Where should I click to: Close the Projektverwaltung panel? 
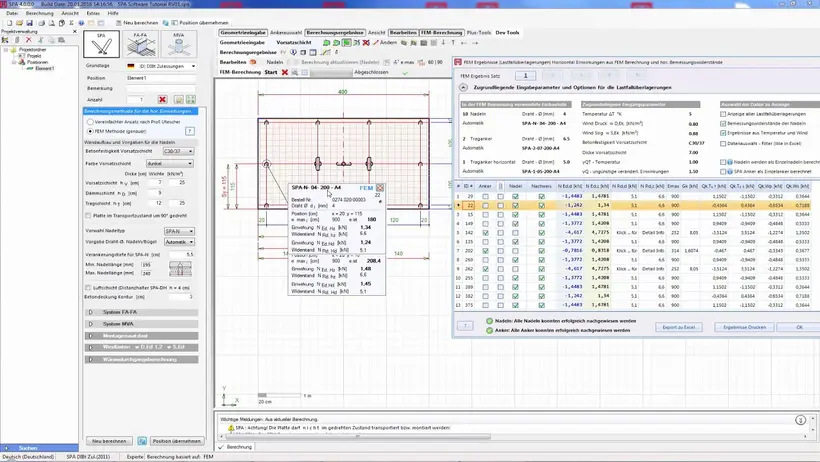click(x=74, y=31)
